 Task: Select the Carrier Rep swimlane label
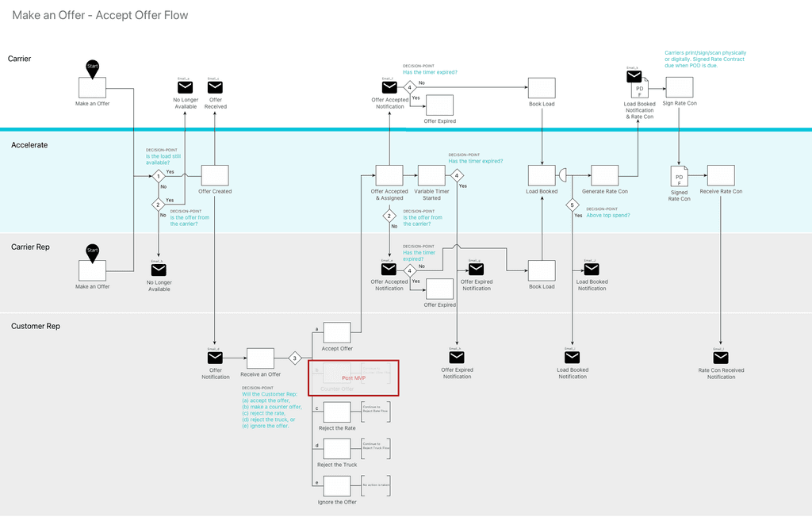(31, 247)
